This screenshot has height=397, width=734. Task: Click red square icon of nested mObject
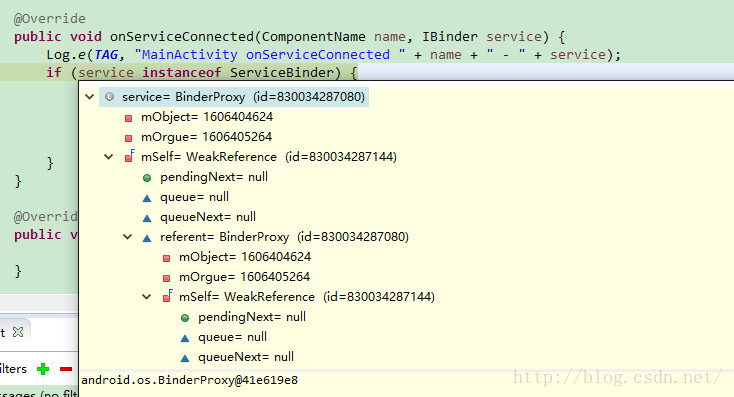pyautogui.click(x=166, y=258)
